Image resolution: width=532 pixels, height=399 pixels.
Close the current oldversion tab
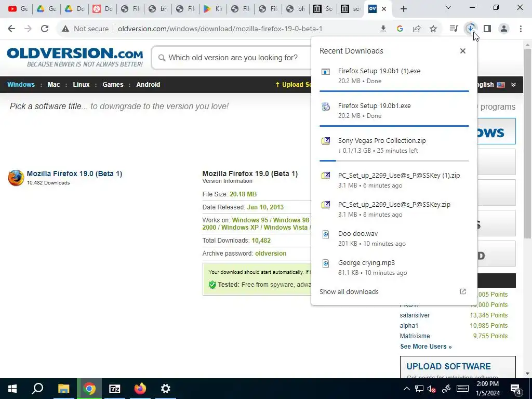384,9
